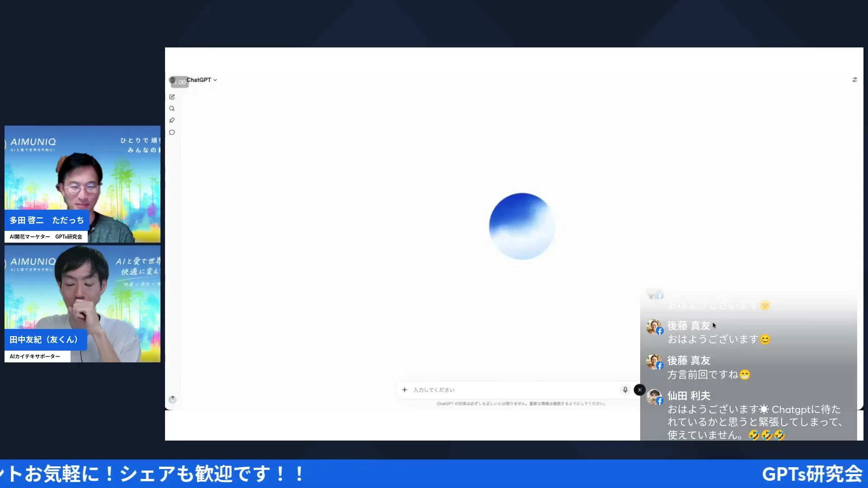This screenshot has height=488, width=868.
Task: Click the avatar next to 仙田 利夫
Action: coord(654,397)
